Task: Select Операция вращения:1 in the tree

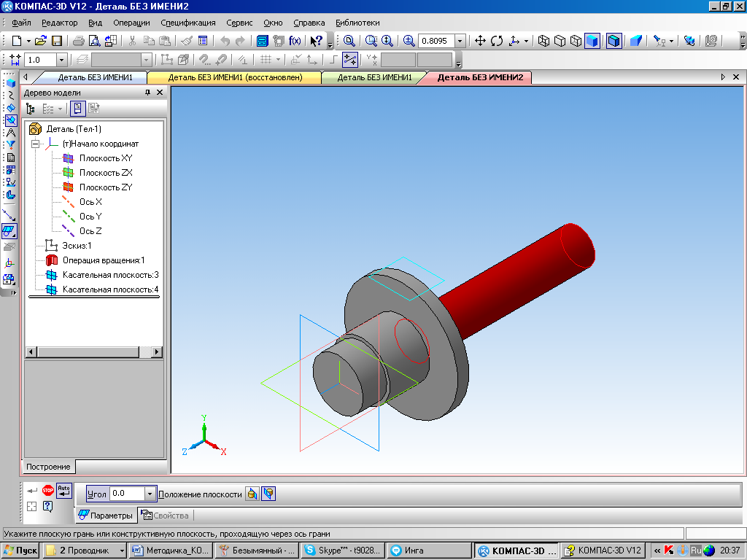Action: 104,260
